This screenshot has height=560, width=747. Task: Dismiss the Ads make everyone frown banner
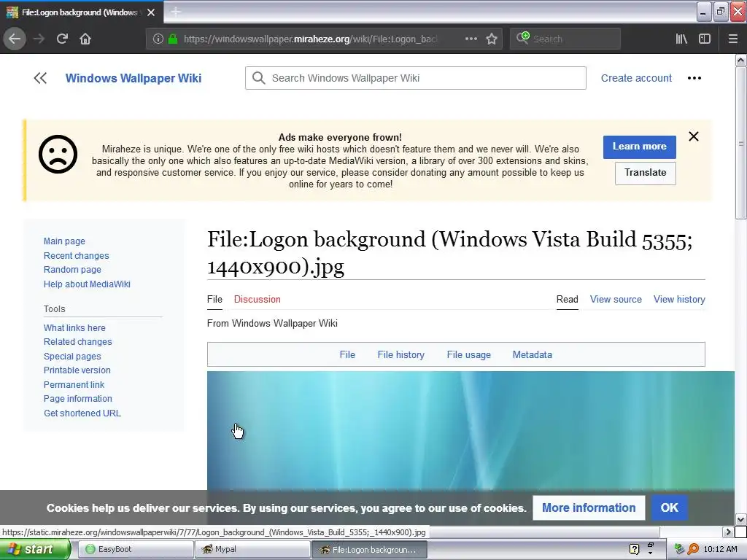pos(694,136)
